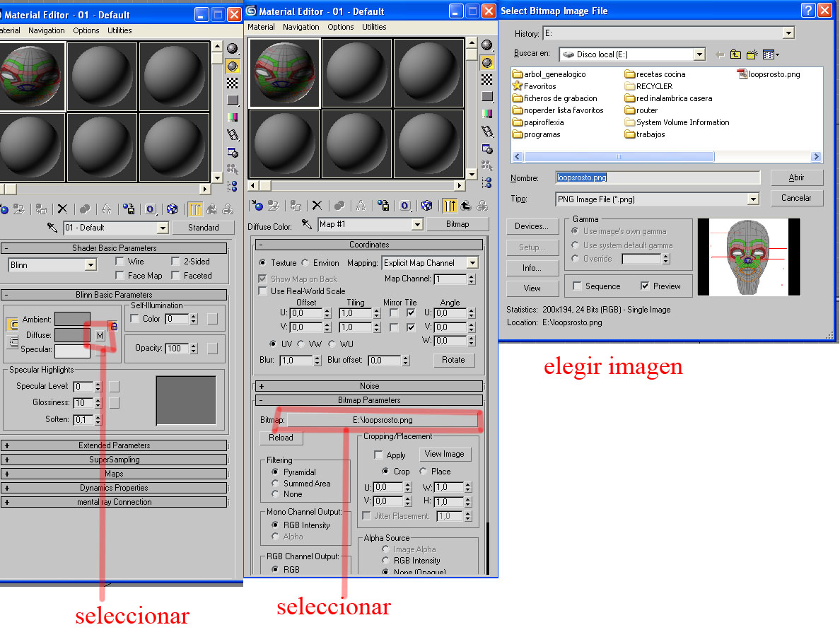Open Material Effects Channel icon in middle editor
This screenshot has height=637, width=840.
[x=405, y=206]
